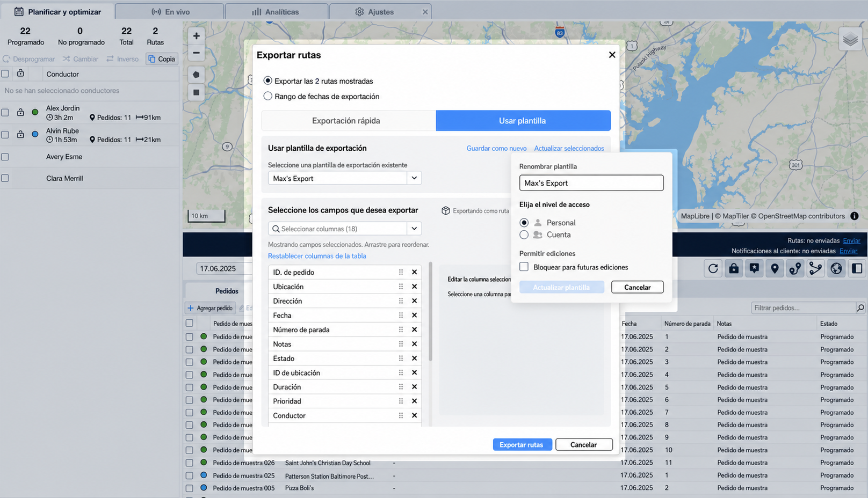868x498 pixels.
Task: Click the route optimize icon in toolbar
Action: coord(795,268)
